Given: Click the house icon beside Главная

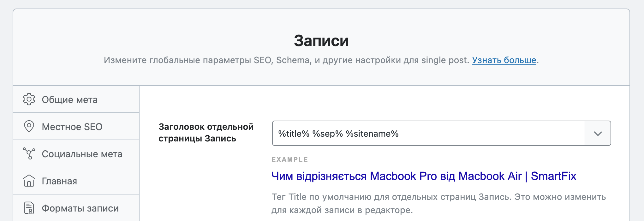Looking at the screenshot, I should [x=29, y=181].
